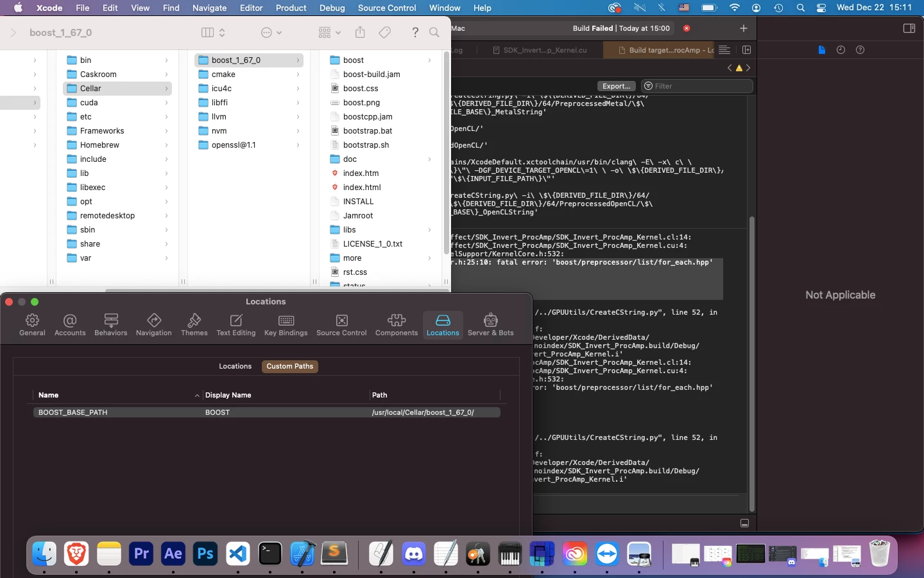Click the red build error indicator

click(687, 28)
